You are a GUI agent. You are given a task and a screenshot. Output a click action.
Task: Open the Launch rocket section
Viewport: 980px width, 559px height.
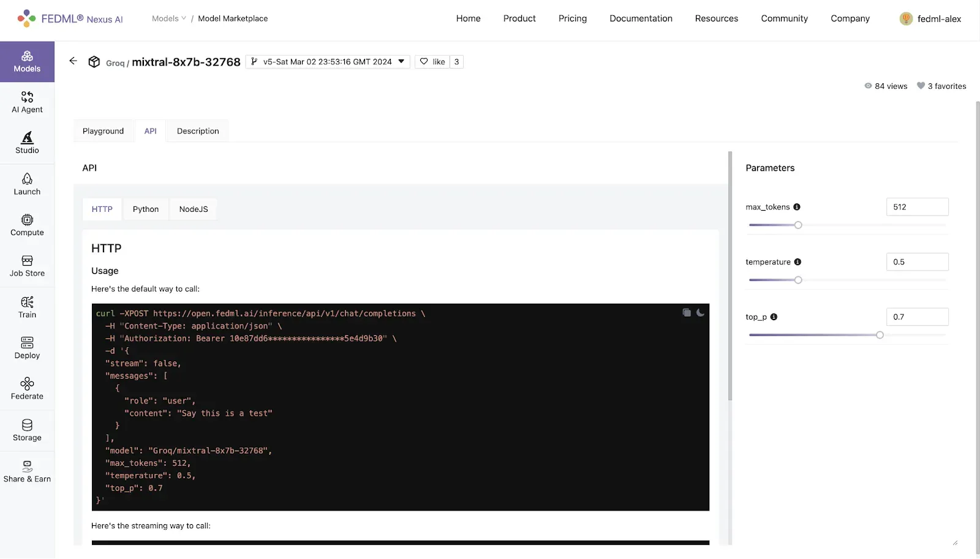[x=27, y=184]
